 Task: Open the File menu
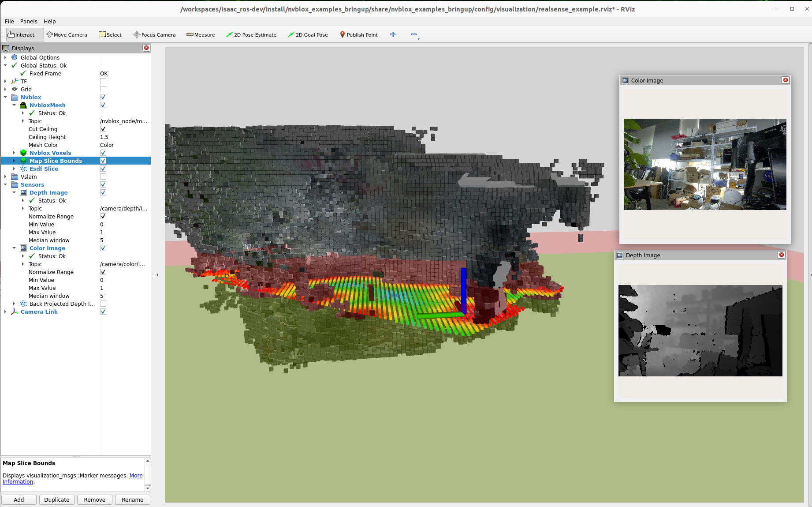click(x=9, y=21)
